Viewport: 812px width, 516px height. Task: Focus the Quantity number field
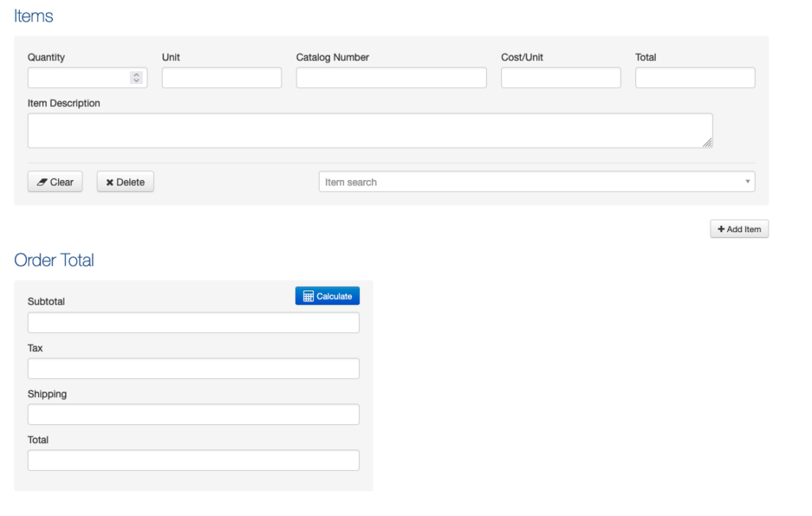coord(78,78)
